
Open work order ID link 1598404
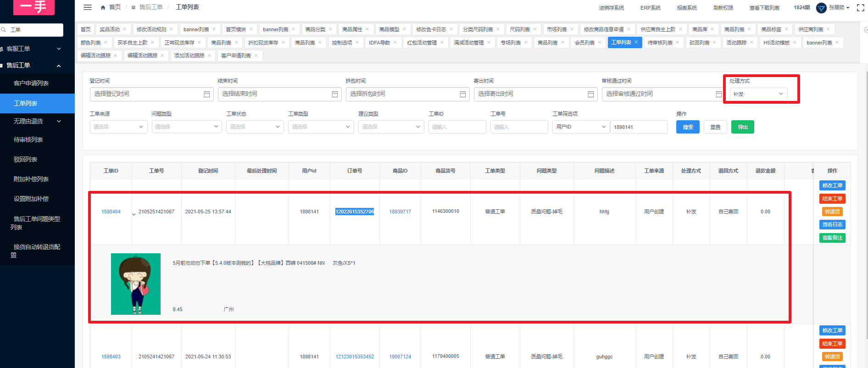111,212
